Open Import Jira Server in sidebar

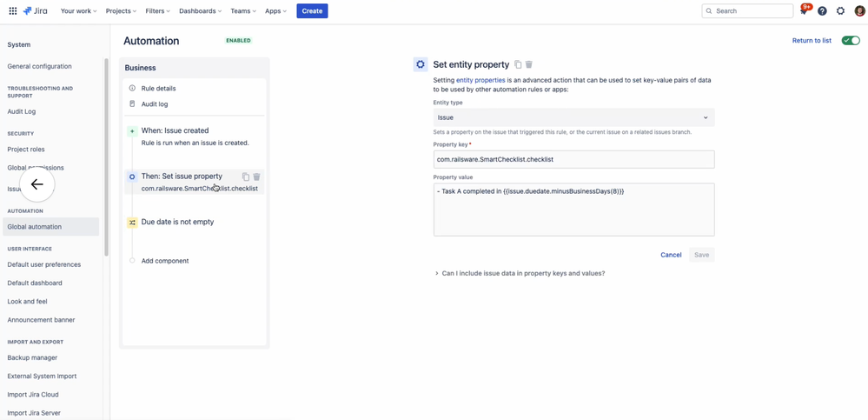[34, 413]
